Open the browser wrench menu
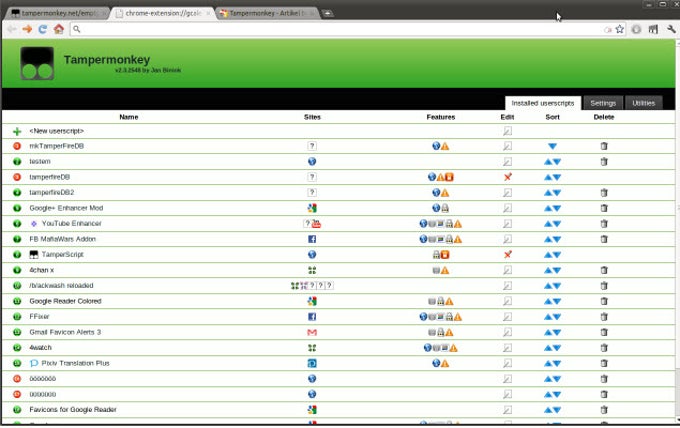Image resolution: width=680 pixels, height=428 pixels. pyautogui.click(x=671, y=29)
